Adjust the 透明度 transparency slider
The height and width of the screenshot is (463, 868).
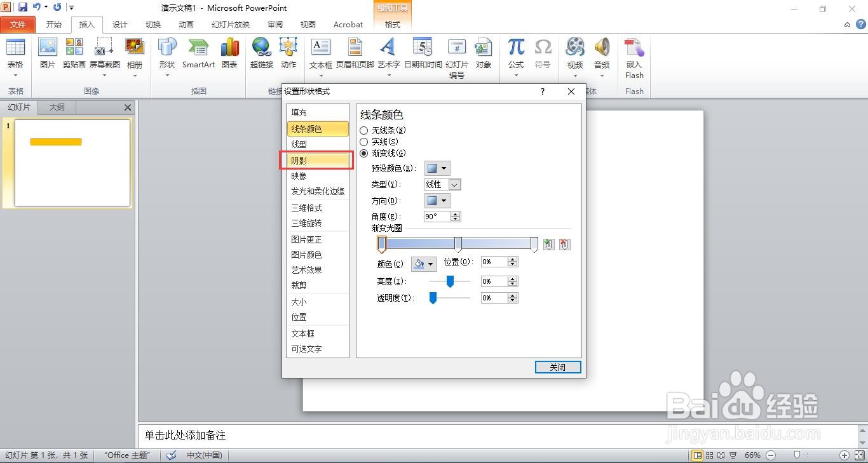433,298
